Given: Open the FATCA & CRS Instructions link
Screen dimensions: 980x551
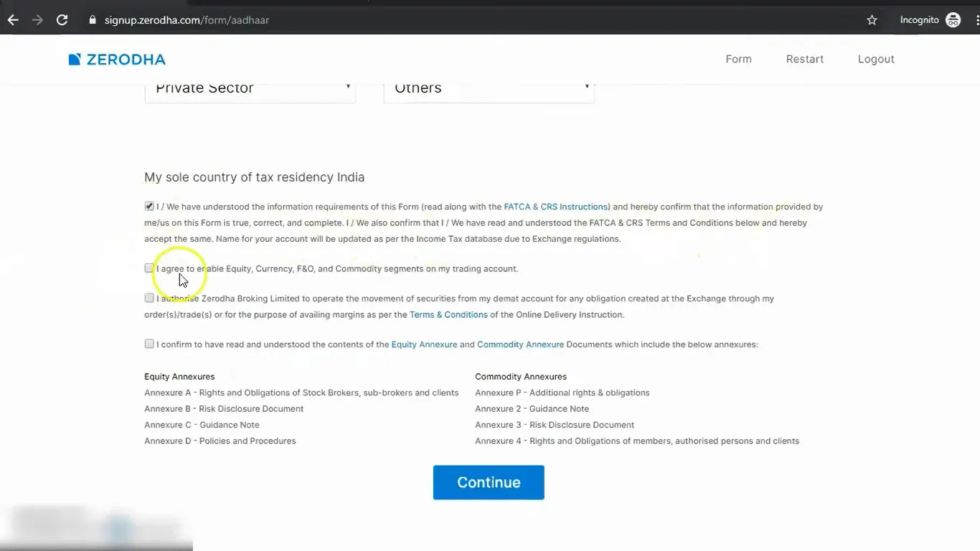Looking at the screenshot, I should coord(555,207).
